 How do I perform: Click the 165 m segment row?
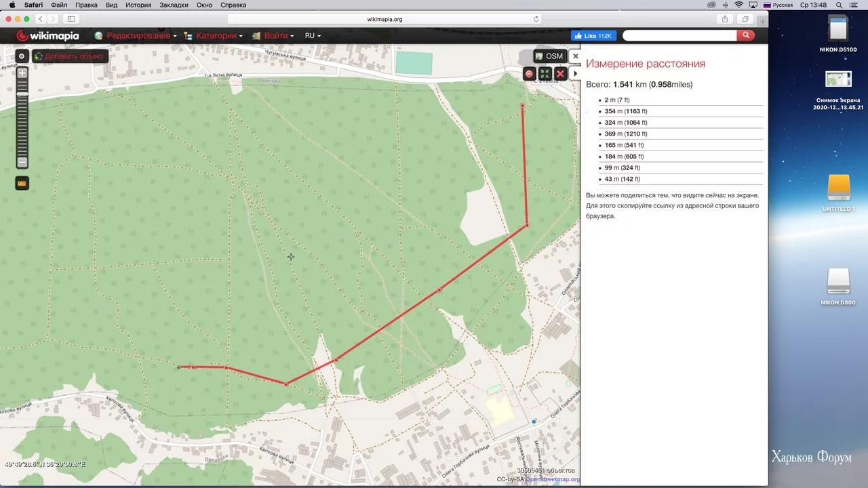tap(680, 145)
